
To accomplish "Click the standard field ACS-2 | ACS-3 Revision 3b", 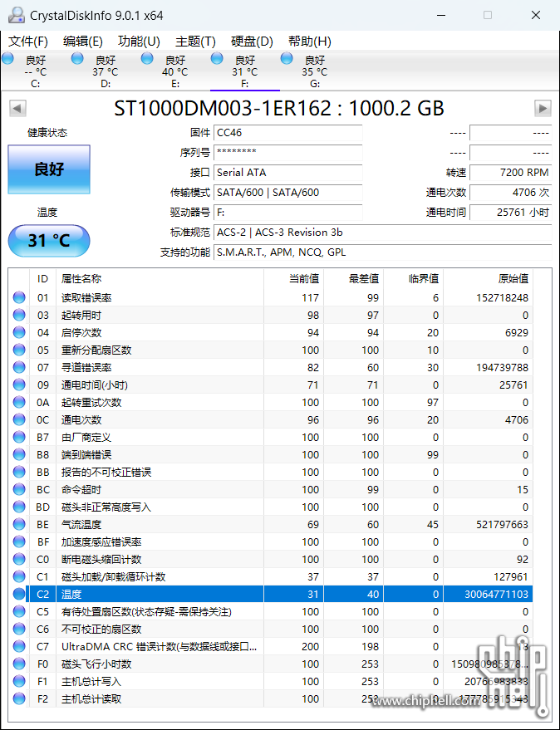I will point(382,233).
